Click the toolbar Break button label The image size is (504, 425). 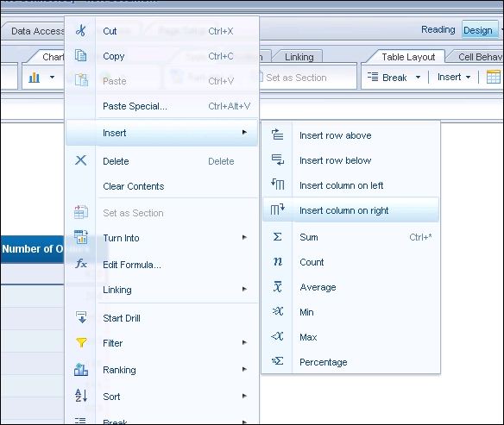(x=394, y=78)
